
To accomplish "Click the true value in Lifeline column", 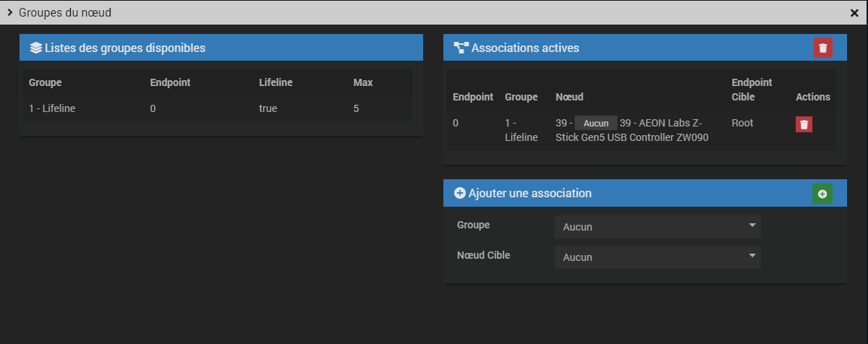I will (268, 109).
